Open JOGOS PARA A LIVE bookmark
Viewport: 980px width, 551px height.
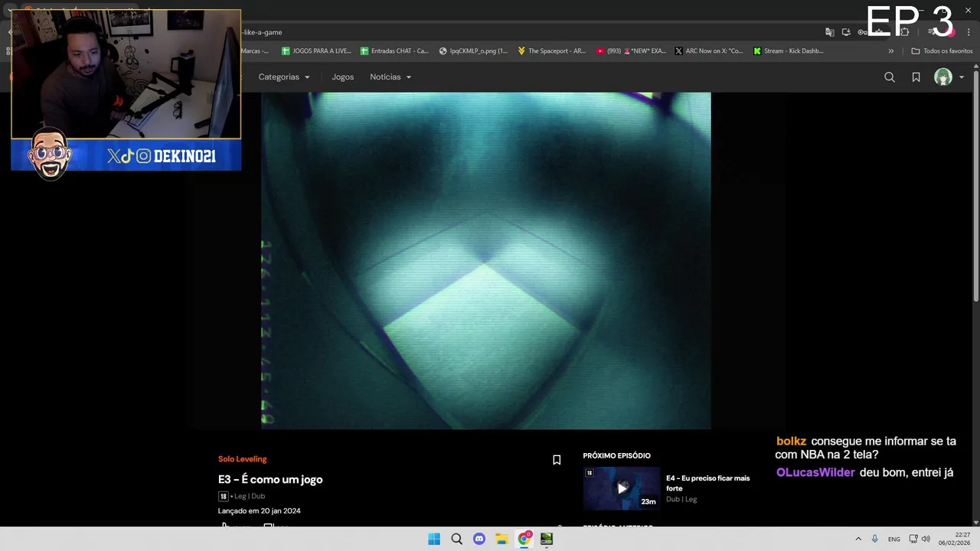click(316, 51)
